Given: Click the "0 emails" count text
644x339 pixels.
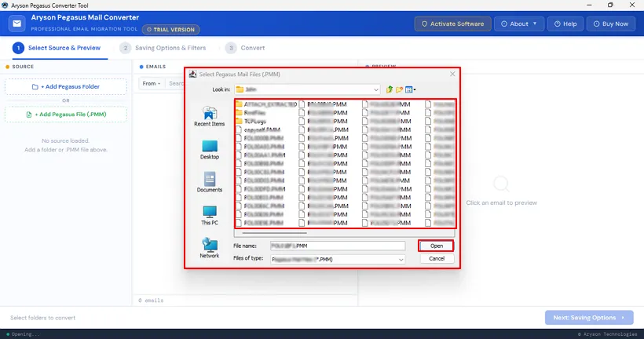Looking at the screenshot, I should pyautogui.click(x=151, y=301).
